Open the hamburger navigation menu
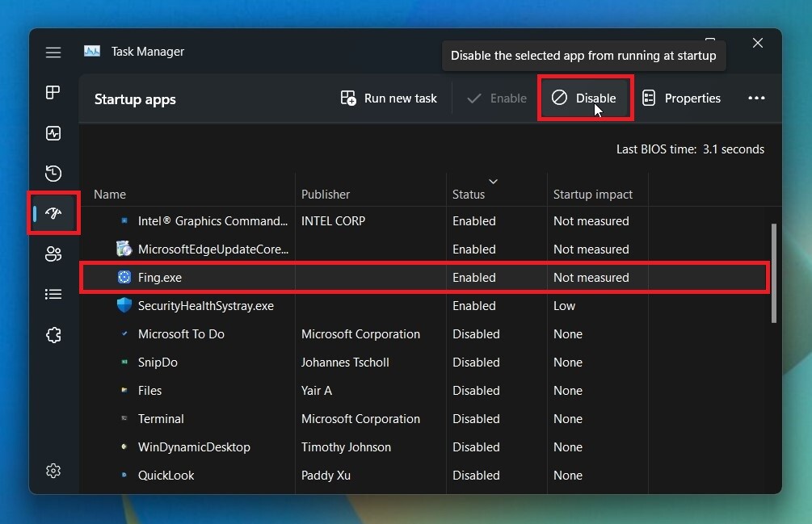Viewport: 812px width, 524px height. point(53,52)
